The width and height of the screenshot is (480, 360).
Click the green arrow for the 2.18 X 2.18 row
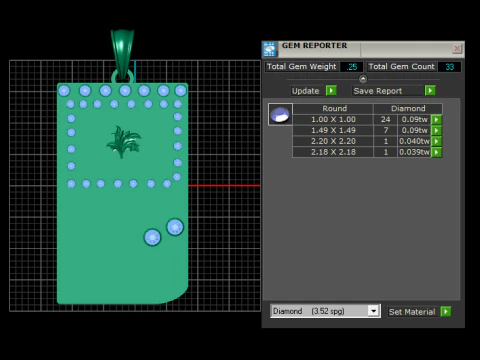436,152
